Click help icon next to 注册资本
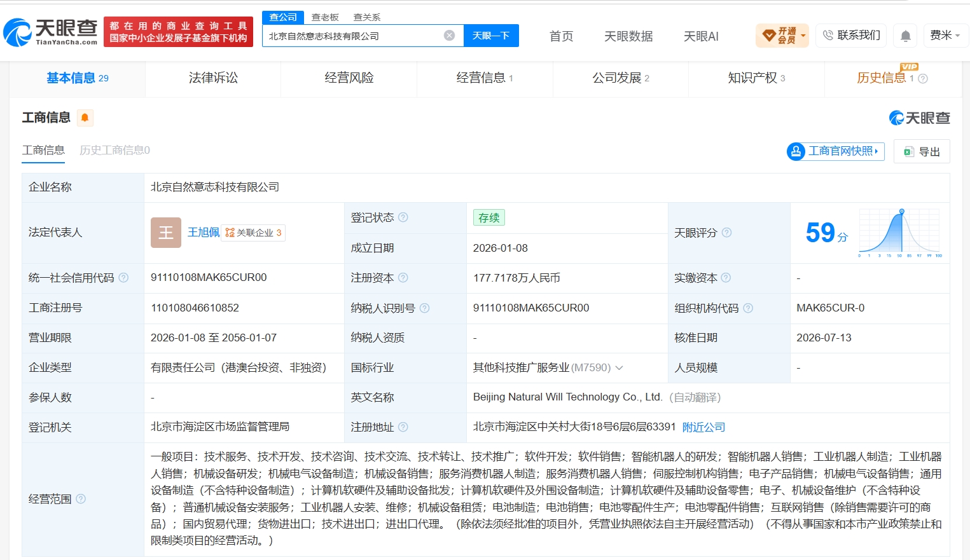Screen dimensions: 970x560 (x=403, y=278)
